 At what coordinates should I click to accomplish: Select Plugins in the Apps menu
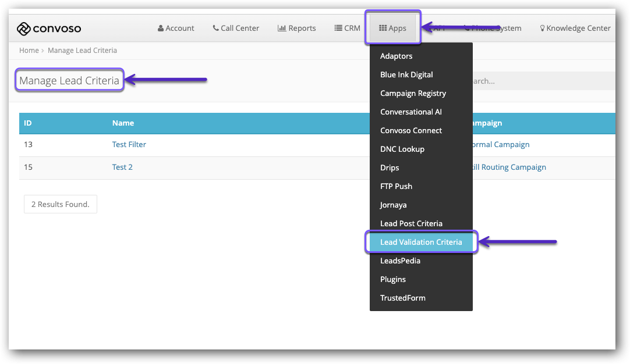(421, 279)
